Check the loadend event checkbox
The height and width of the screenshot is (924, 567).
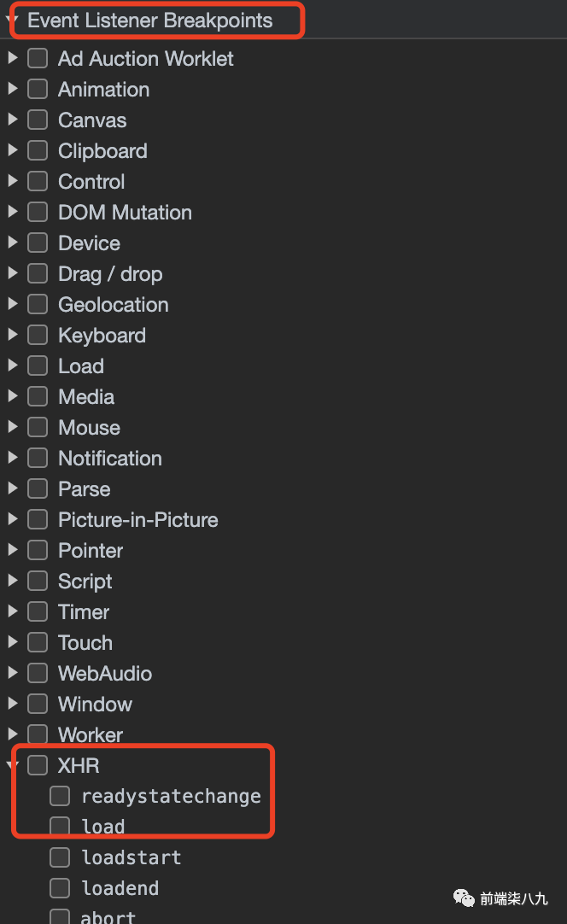tap(60, 888)
